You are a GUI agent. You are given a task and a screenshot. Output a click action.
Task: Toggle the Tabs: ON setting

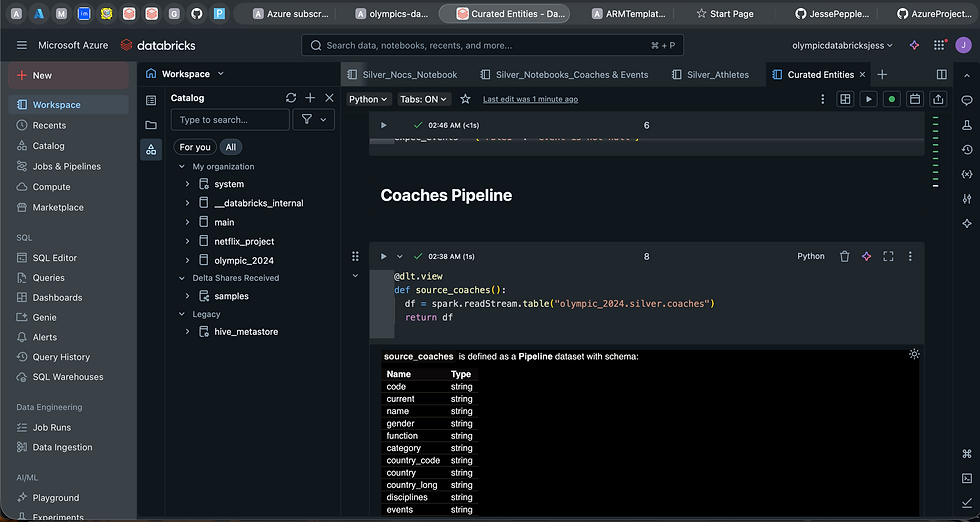click(424, 99)
